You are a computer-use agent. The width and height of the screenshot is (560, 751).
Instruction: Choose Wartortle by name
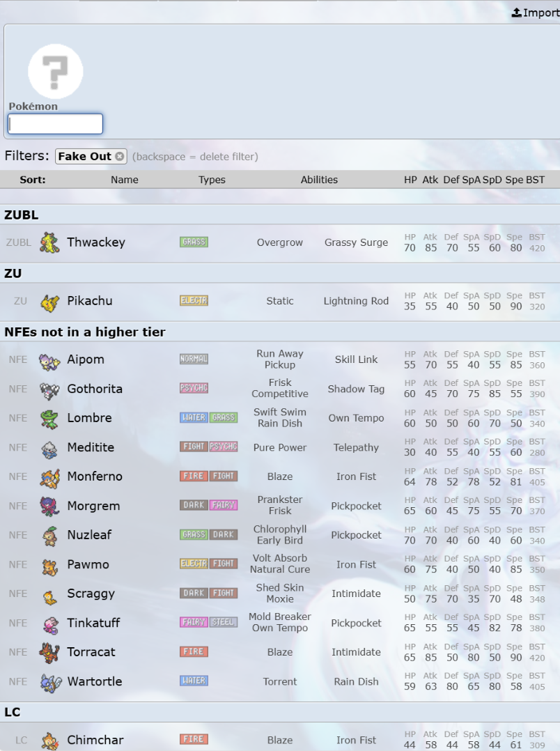(94, 681)
